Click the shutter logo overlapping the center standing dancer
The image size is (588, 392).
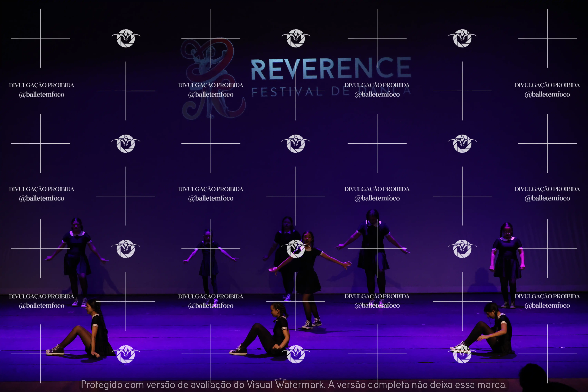pos(296,249)
